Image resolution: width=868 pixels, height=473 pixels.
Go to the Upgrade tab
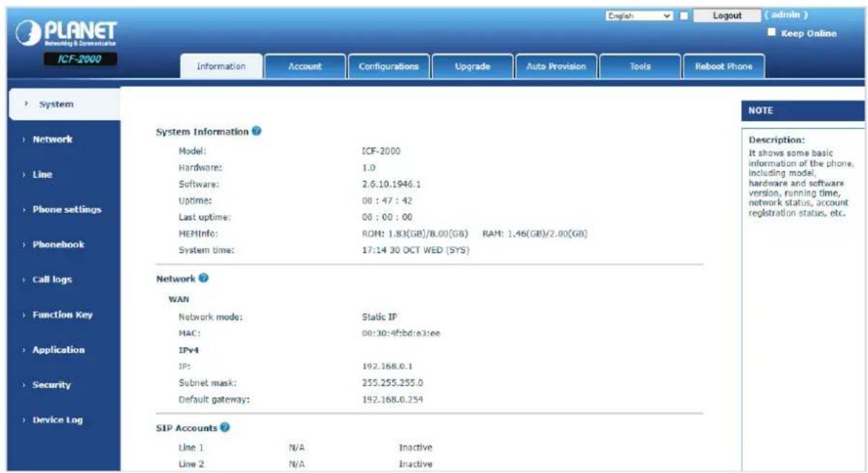tap(472, 66)
